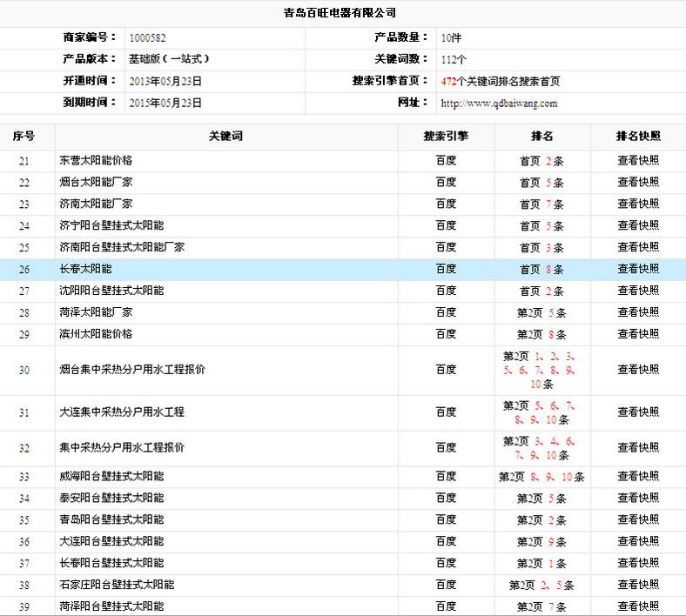Screen dimensions: 686x616
Task: Select keyword 菏泽太阳能厂家
Action: pos(96,312)
